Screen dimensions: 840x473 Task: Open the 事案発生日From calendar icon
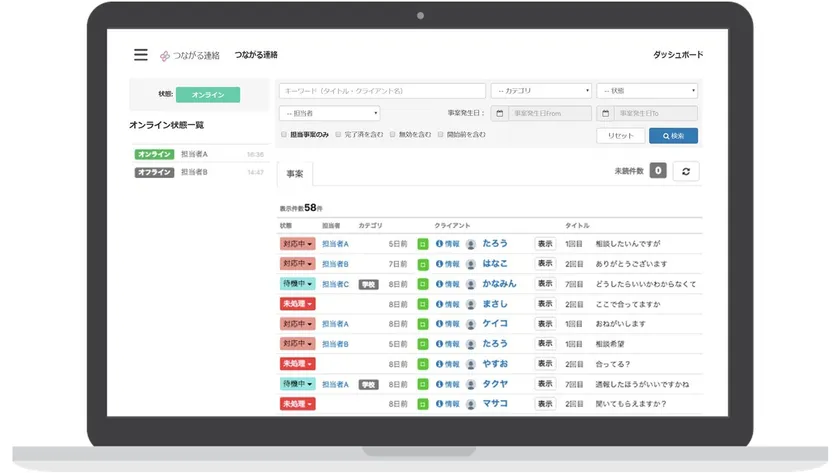click(499, 113)
